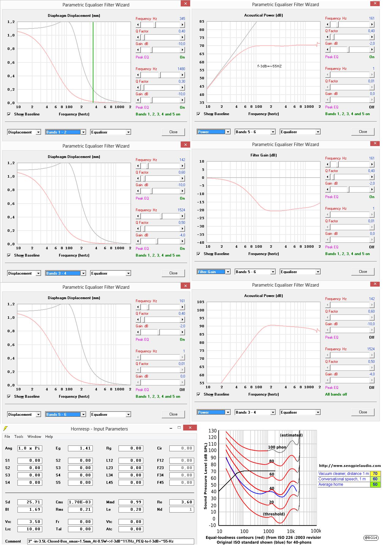This screenshot has width=392, height=545.
Task: Click right arrow of the 345 Hz Frequency slider
Action: pyautogui.click(x=183, y=25)
